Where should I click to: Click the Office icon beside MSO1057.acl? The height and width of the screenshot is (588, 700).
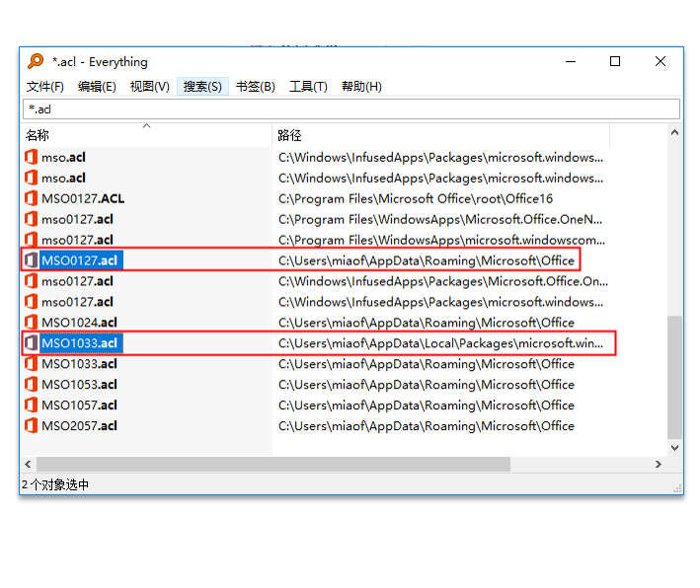tap(31, 404)
